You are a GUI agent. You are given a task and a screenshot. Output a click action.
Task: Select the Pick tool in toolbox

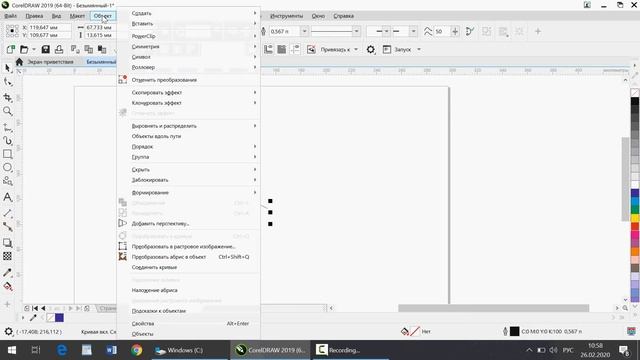[x=7, y=68]
